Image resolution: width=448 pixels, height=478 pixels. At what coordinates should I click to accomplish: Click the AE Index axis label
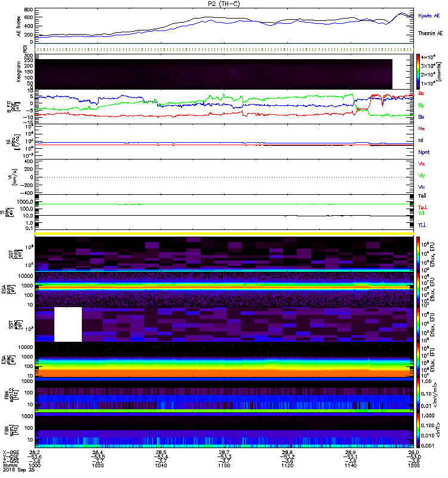click(19, 26)
